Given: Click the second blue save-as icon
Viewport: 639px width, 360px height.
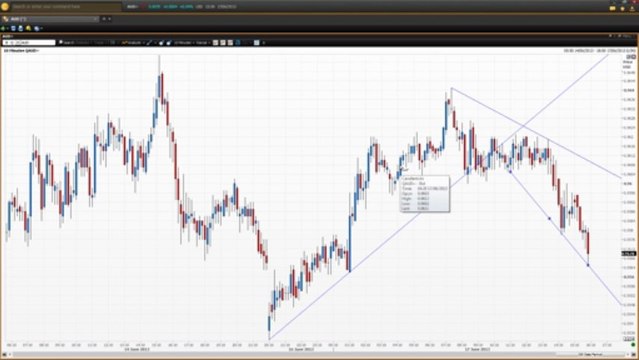Looking at the screenshot, I should tap(20, 28).
